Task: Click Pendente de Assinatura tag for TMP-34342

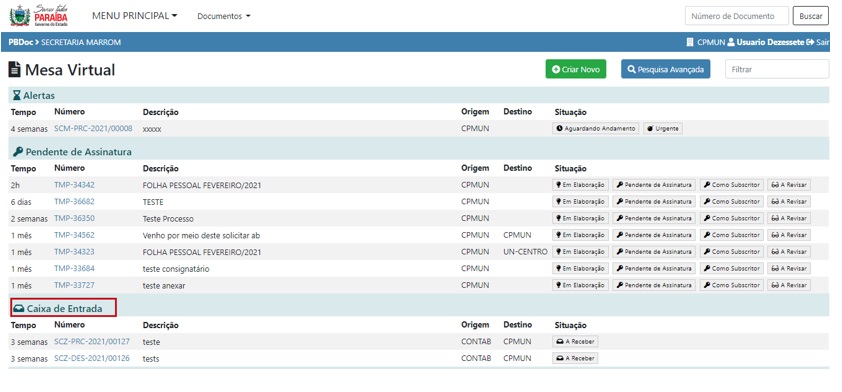Action: click(654, 185)
